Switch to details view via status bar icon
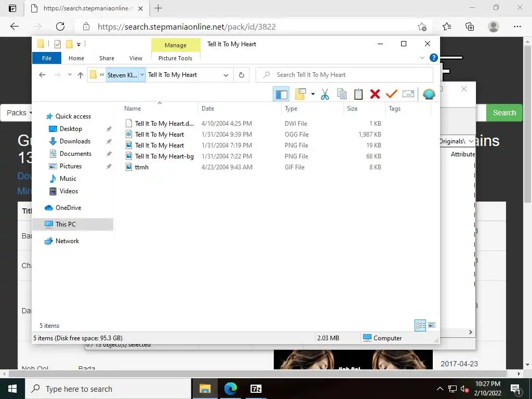This screenshot has height=399, width=532. click(420, 325)
